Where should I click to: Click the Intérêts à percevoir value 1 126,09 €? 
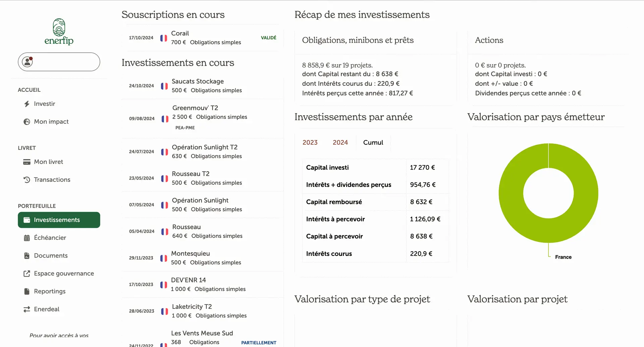pos(425,219)
